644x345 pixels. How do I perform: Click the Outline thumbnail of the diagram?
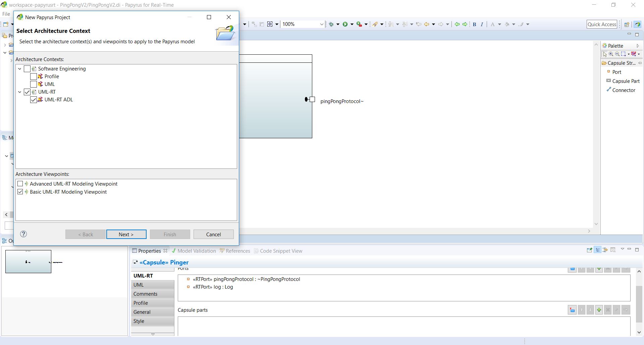[28, 261]
